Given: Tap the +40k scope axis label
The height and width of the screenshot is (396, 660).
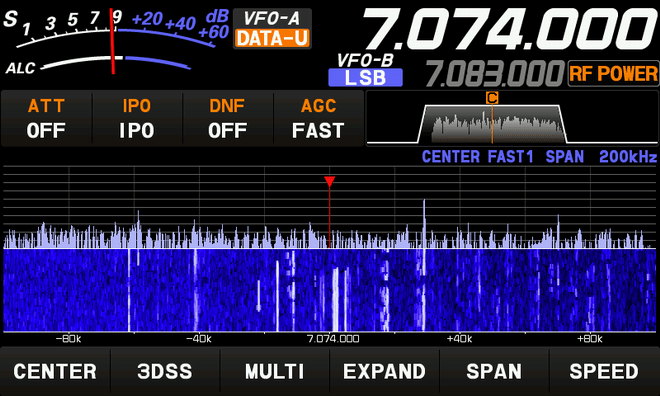Looking at the screenshot, I should click(x=459, y=339).
